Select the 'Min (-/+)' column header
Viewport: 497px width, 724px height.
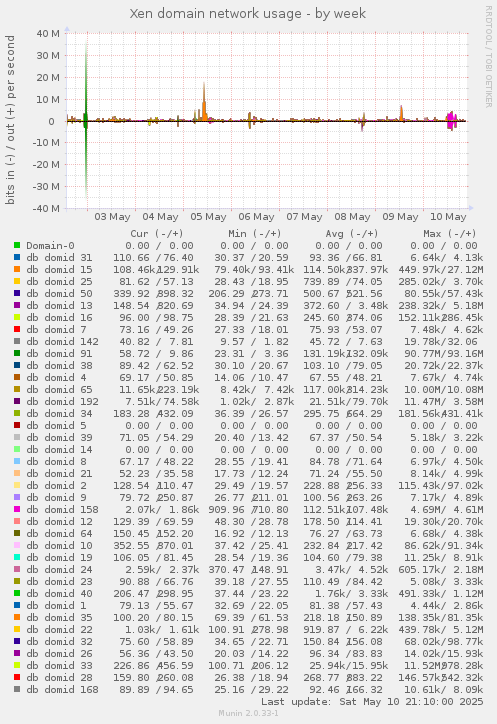click(255, 234)
